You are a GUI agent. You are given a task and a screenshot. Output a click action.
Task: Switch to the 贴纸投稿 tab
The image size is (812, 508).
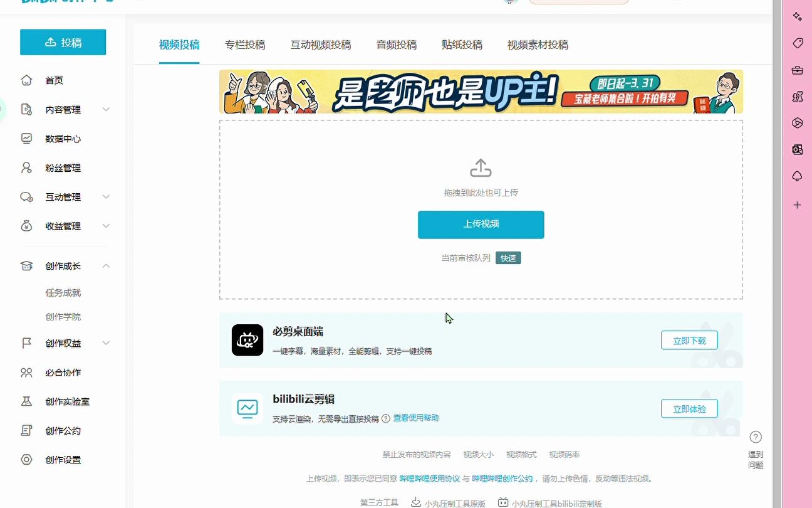(x=462, y=45)
